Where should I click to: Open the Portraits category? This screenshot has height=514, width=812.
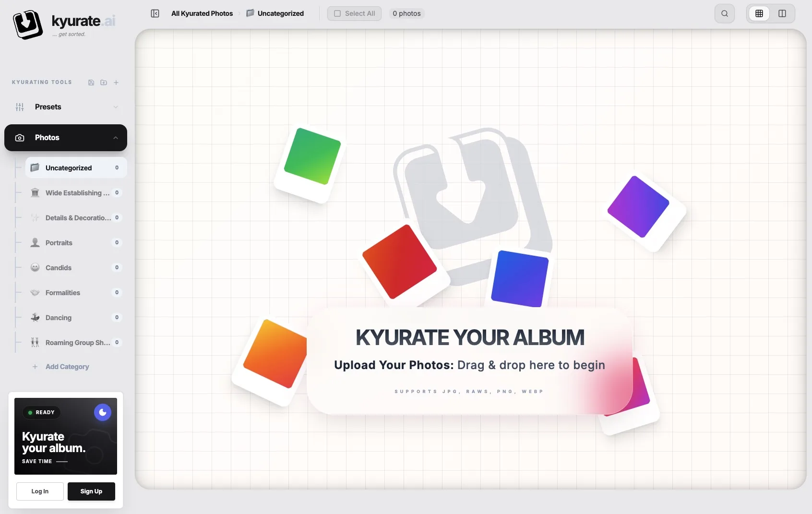tap(76, 242)
